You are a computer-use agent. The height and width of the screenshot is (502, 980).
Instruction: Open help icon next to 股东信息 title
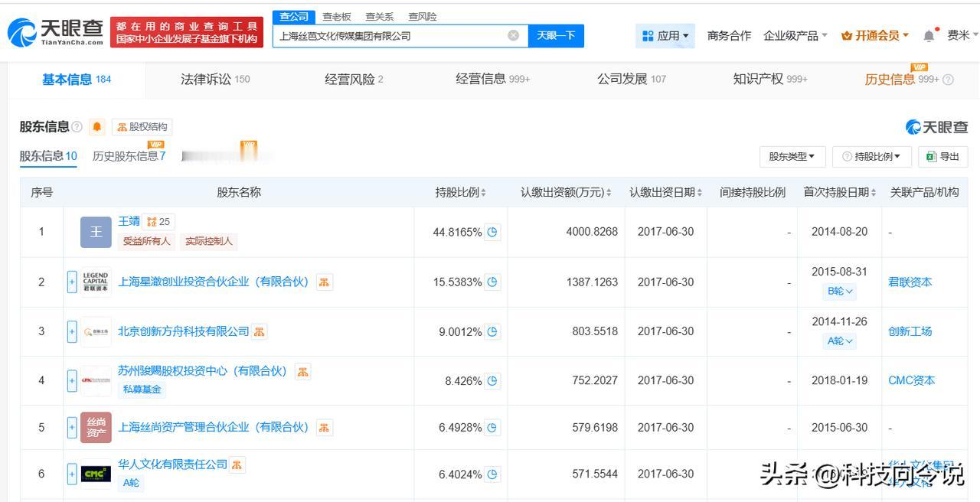click(x=77, y=126)
